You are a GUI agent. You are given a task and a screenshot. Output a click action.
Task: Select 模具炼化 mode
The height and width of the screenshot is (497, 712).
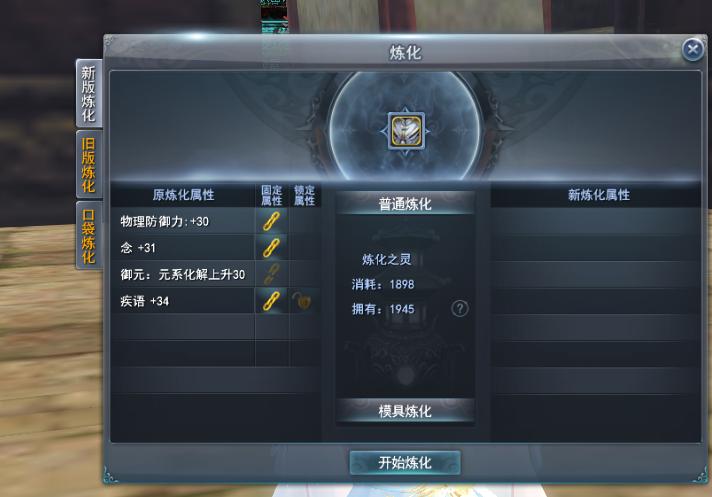point(405,411)
